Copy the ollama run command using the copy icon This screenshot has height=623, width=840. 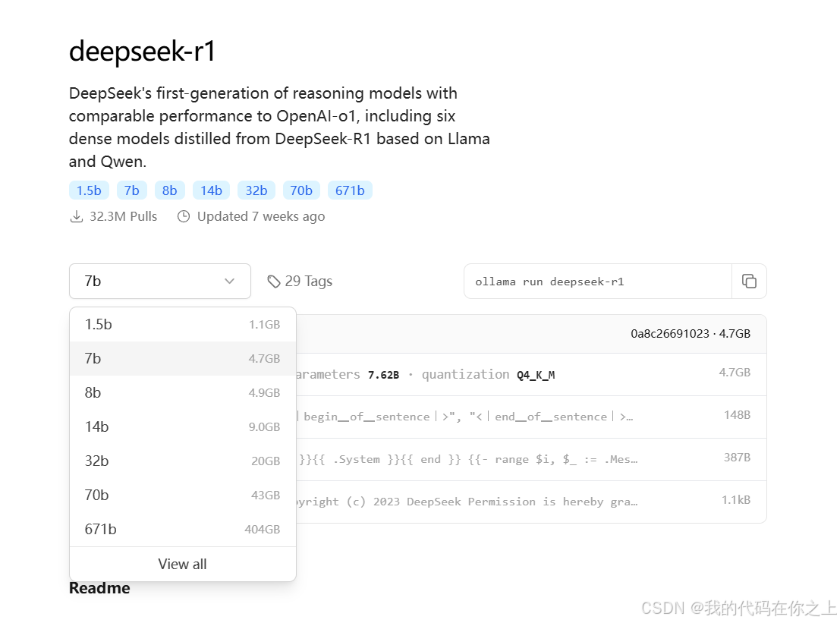point(749,281)
